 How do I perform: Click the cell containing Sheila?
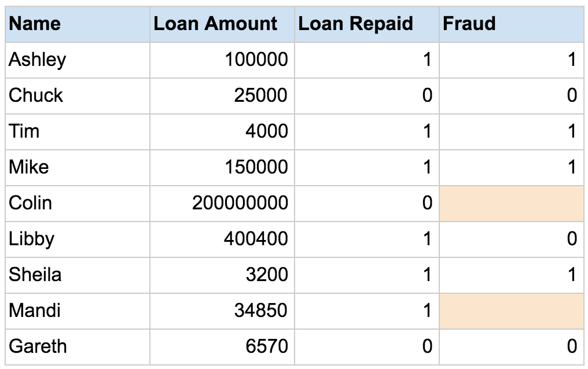click(x=77, y=275)
